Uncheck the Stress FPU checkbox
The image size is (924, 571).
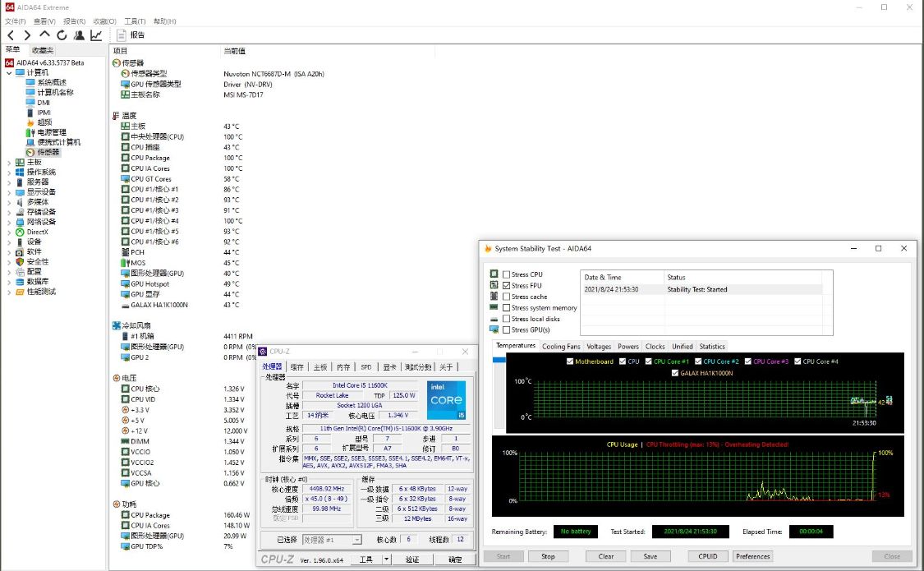(506, 286)
